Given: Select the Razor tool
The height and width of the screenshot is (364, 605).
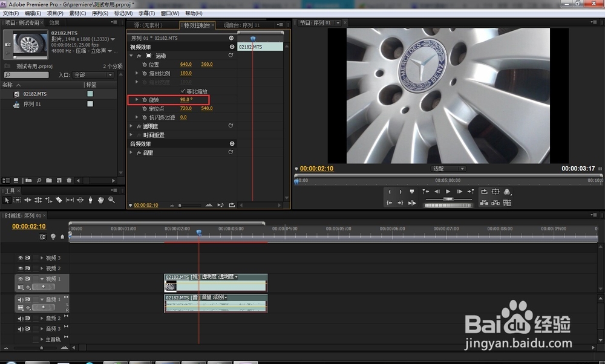Looking at the screenshot, I should [x=59, y=200].
